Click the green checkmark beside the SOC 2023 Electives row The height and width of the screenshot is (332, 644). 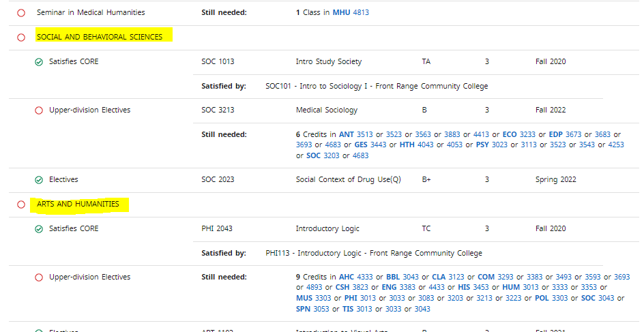(39, 180)
